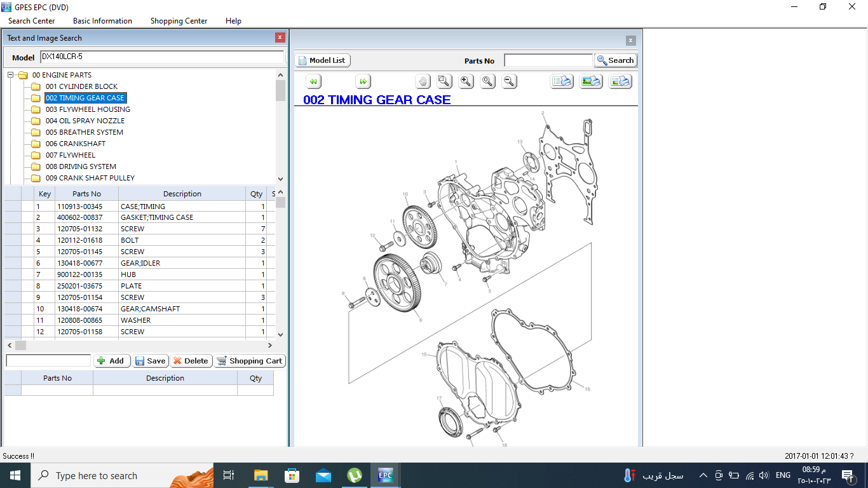This screenshot has height=488, width=868.
Task: Open the Basic Information menu
Action: pos(102,21)
